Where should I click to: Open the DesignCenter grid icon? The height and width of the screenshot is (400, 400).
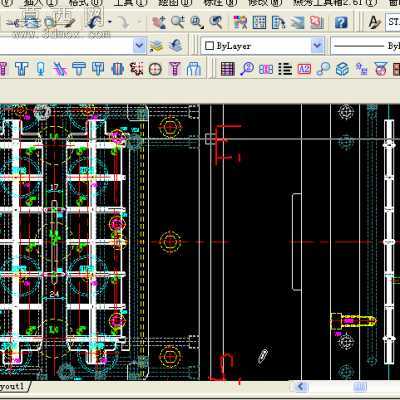point(259,22)
